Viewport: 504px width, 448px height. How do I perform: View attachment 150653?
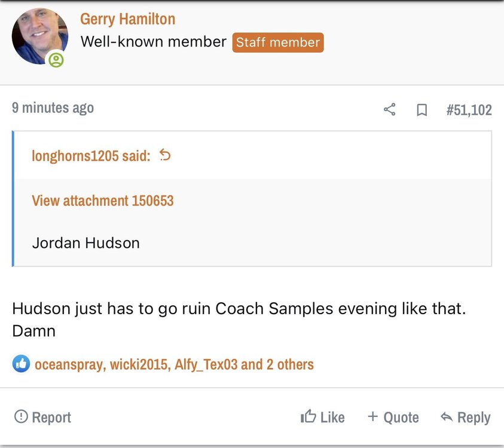(x=102, y=201)
